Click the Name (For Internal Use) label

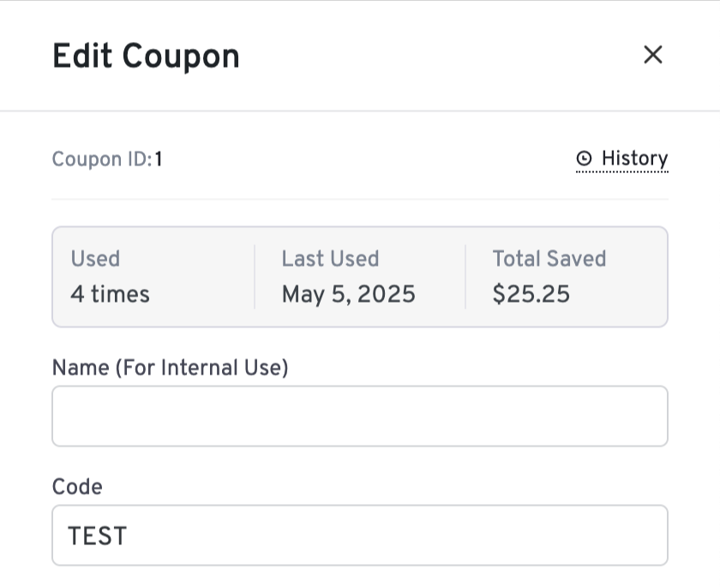pos(171,368)
